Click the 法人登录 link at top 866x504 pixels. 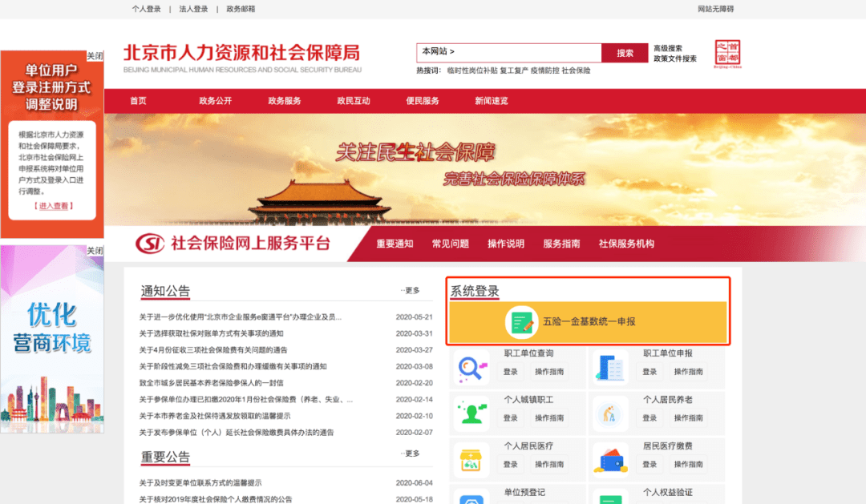pyautogui.click(x=193, y=9)
